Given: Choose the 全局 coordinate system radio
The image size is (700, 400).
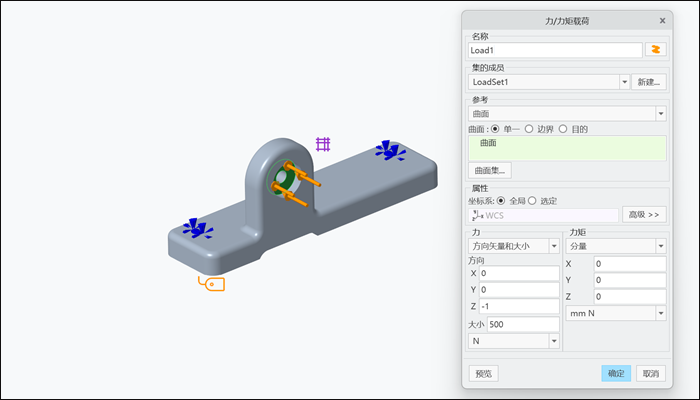Looking at the screenshot, I should [501, 201].
